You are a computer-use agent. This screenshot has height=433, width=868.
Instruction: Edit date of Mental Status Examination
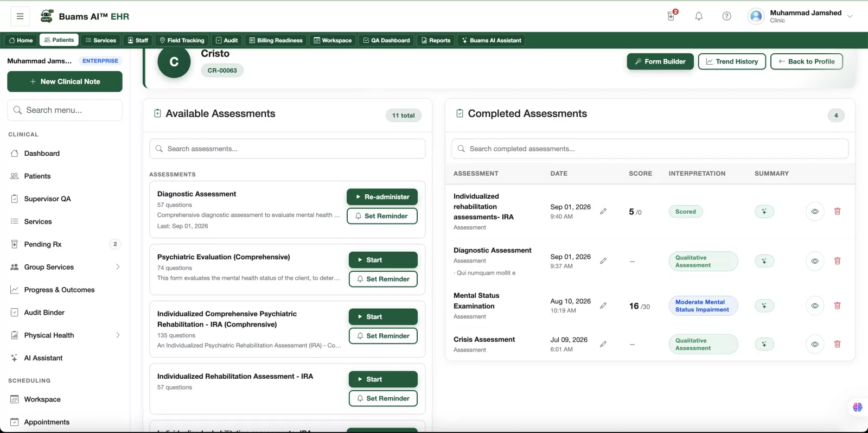point(603,306)
